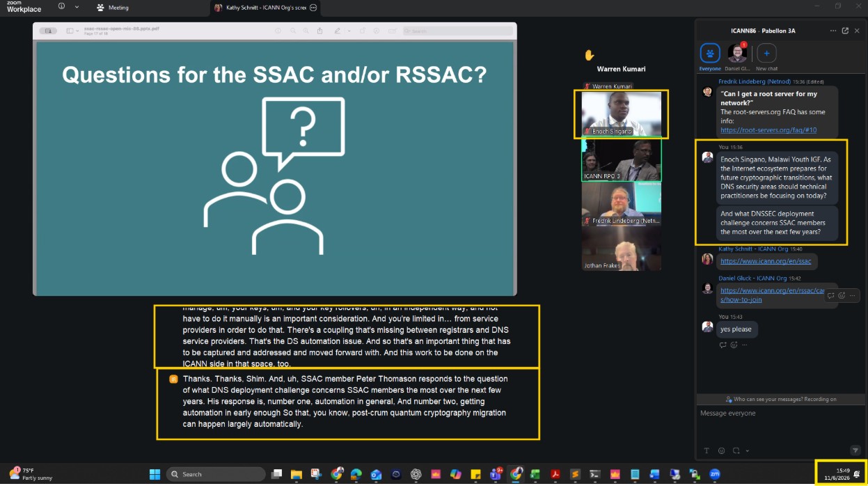Send the chat message
The height and width of the screenshot is (486, 868).
(x=855, y=450)
